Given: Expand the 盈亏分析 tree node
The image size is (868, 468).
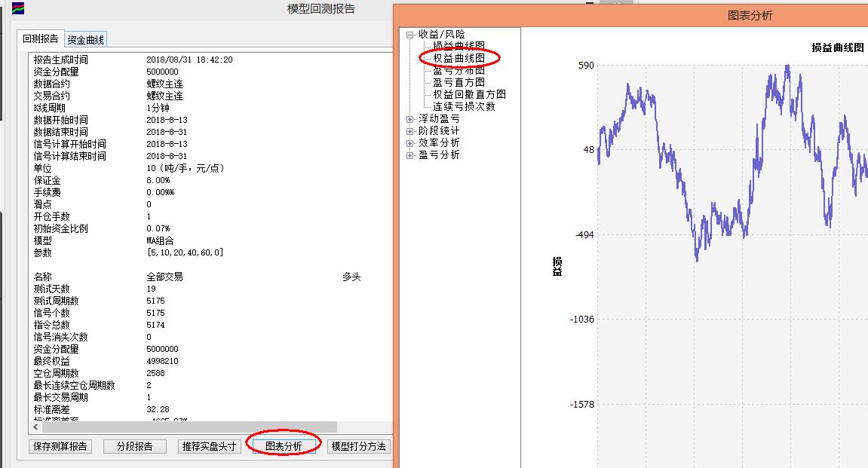Looking at the screenshot, I should [410, 155].
